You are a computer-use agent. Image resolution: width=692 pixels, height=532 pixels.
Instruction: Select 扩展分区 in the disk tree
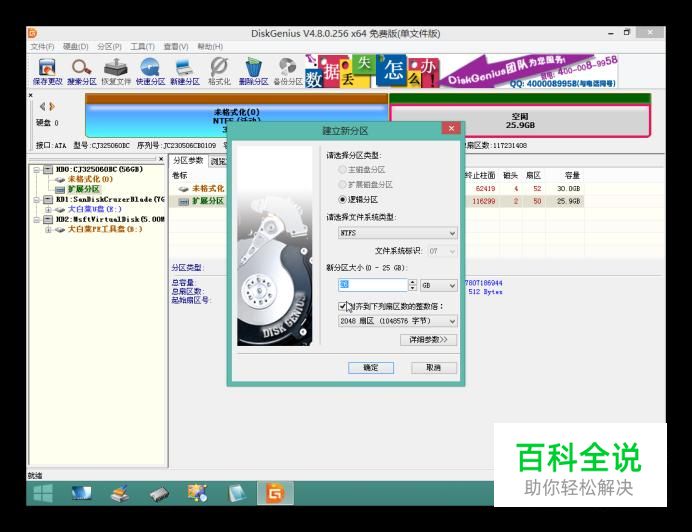(x=83, y=189)
